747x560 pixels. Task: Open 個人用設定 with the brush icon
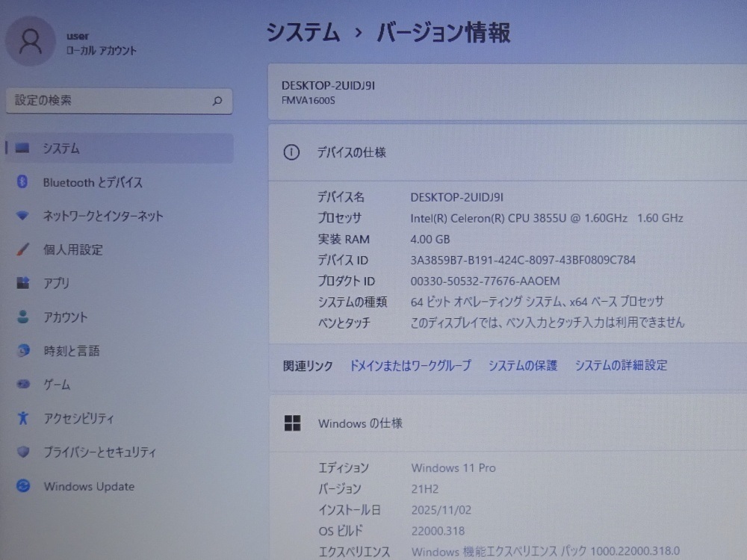tap(22, 249)
